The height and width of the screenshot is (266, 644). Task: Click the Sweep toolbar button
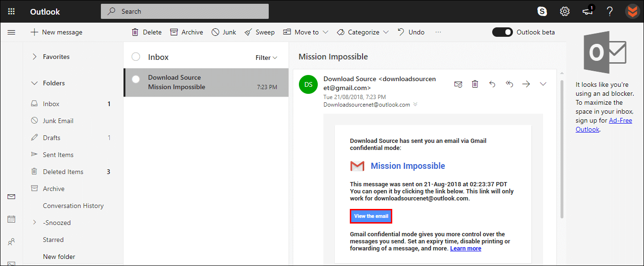point(259,32)
